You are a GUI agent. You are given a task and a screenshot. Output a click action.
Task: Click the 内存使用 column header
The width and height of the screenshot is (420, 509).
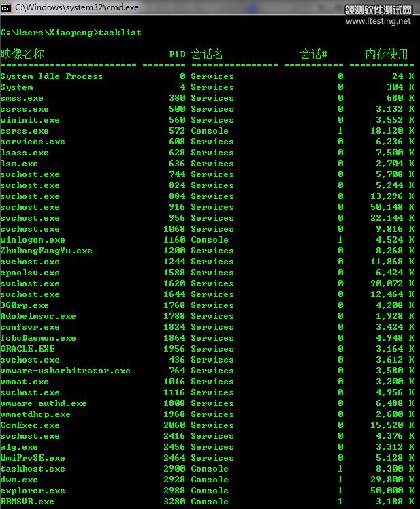point(387,54)
